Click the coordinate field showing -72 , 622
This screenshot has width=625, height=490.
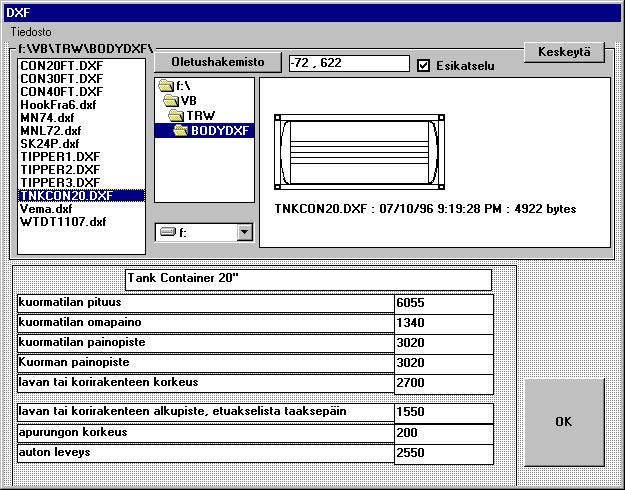click(x=349, y=63)
